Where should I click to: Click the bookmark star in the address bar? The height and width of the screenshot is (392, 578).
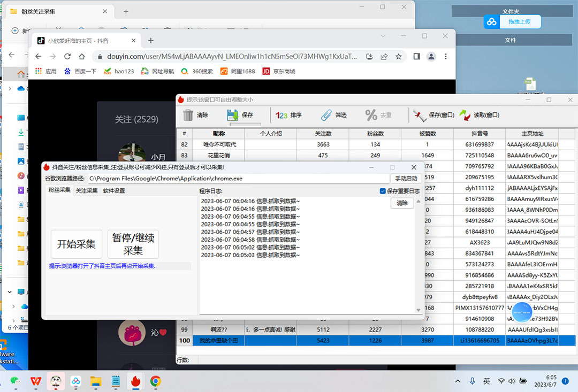point(399,56)
